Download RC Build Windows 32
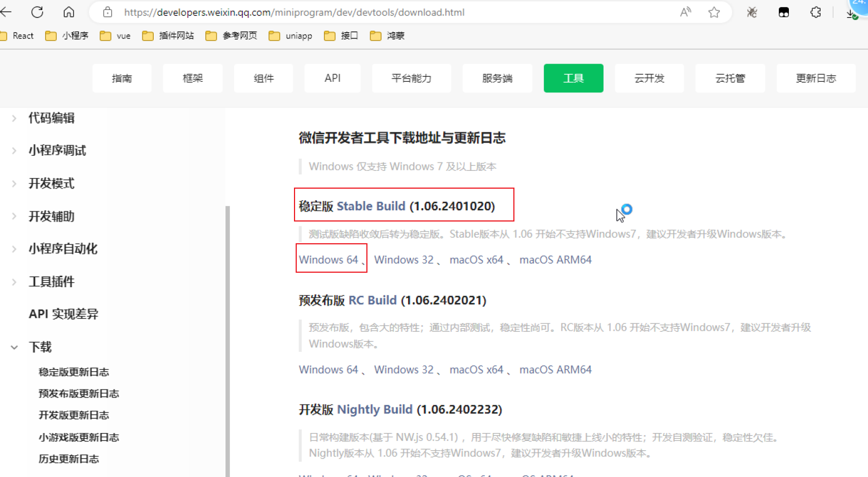868x477 pixels. (x=404, y=370)
